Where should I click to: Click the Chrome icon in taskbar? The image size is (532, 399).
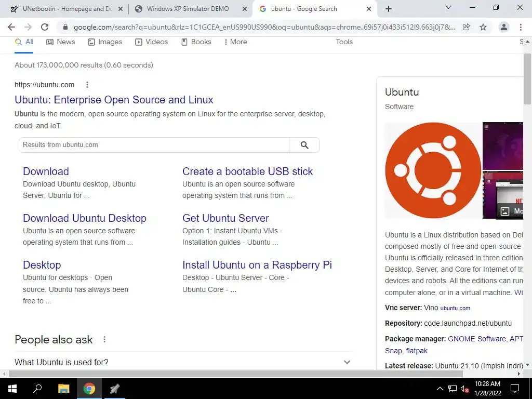point(89,389)
